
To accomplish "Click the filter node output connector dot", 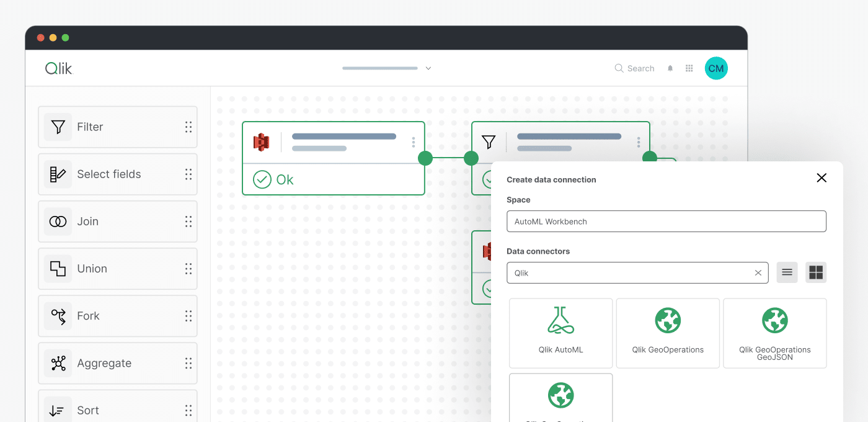I will click(649, 157).
